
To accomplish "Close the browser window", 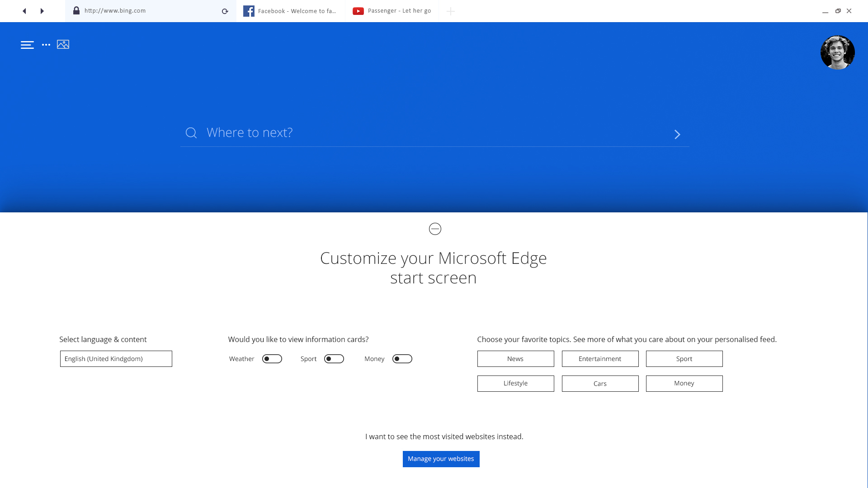I will (849, 11).
